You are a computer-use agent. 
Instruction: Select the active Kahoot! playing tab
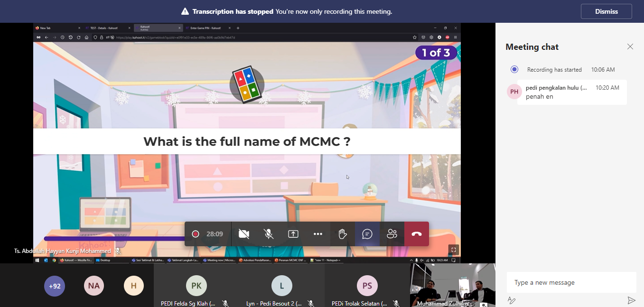pos(158,28)
